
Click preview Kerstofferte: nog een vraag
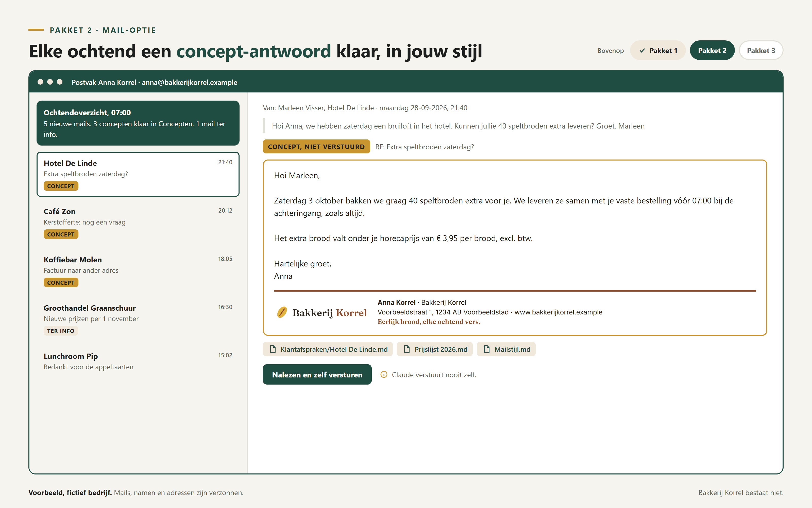click(x=84, y=223)
